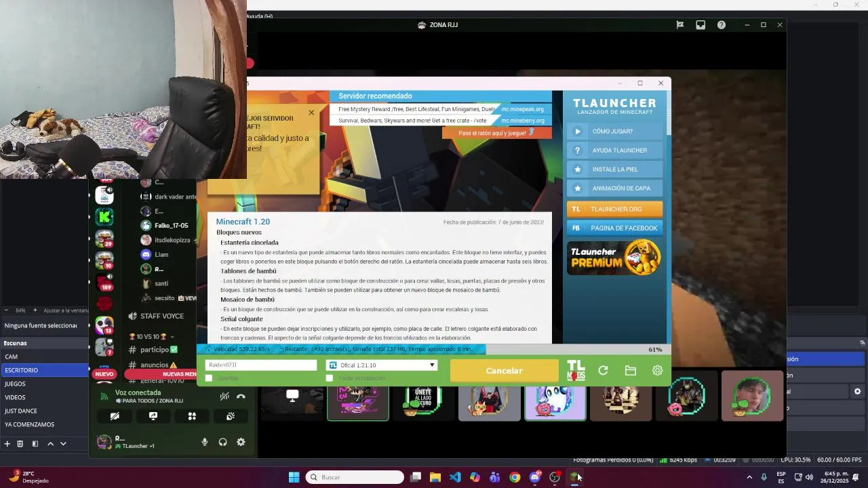This screenshot has width=868, height=488.
Task: Select the mc.minepeak.org server address
Action: (x=522, y=109)
